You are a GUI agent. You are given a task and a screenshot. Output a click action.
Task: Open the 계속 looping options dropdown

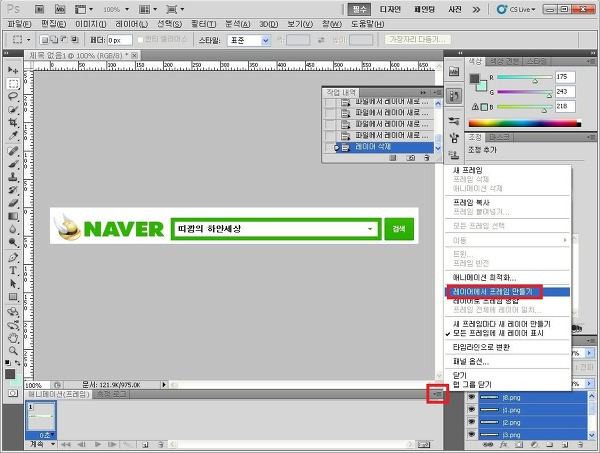click(x=42, y=444)
